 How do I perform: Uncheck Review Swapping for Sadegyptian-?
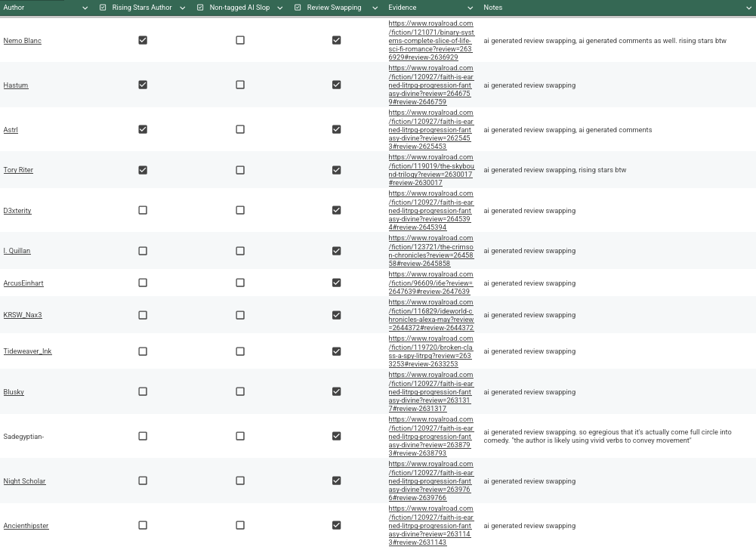[337, 436]
